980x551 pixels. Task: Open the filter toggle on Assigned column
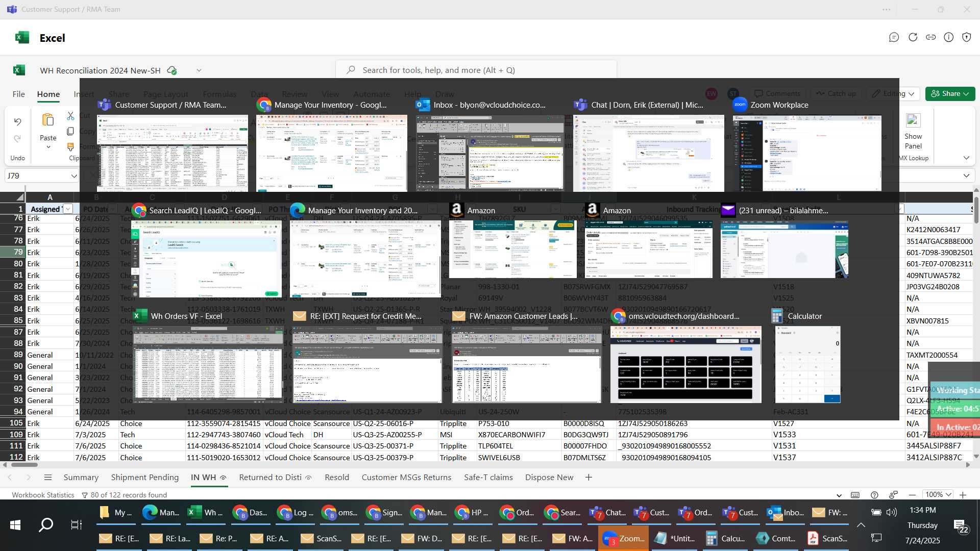click(68, 209)
